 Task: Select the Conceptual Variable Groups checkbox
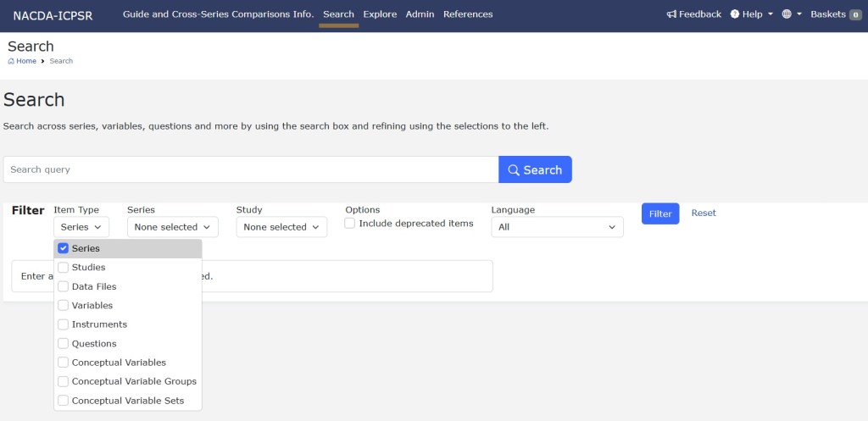click(64, 381)
